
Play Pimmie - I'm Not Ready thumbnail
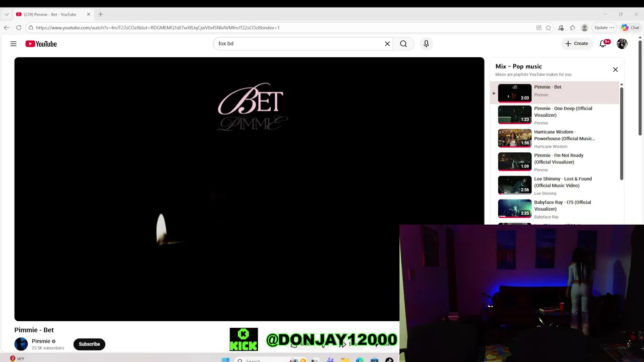515,162
